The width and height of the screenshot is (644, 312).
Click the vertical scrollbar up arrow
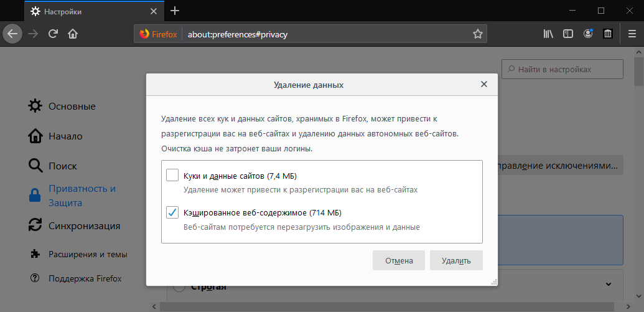click(638, 52)
